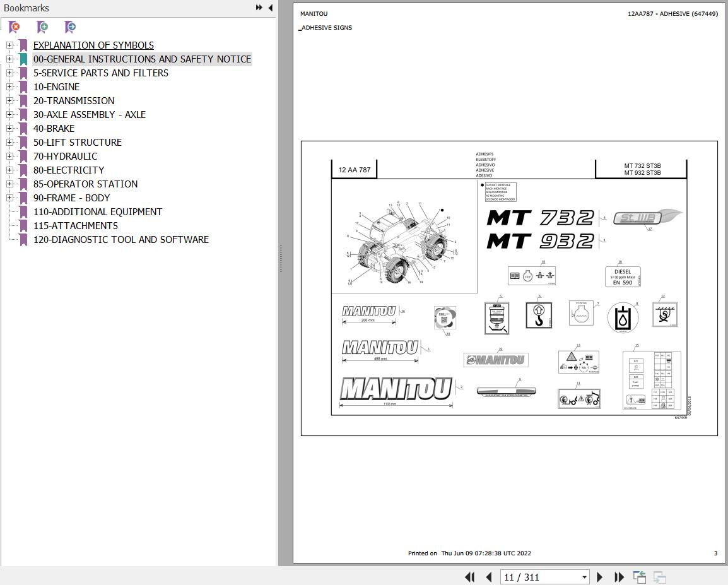Screen dimensions: 728x585
Task: Go to first page button
Action: click(x=470, y=577)
